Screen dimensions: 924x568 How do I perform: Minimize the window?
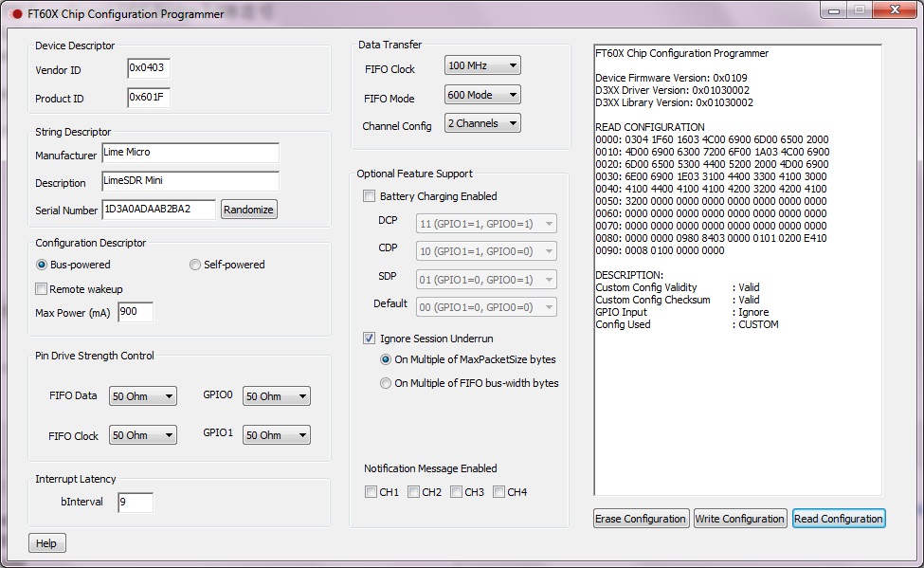834,10
